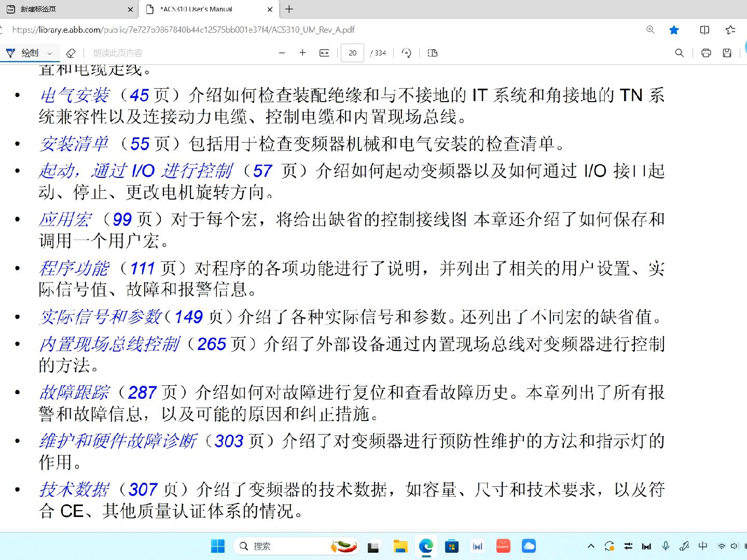The width and height of the screenshot is (747, 560).
Task: Click the address bar zoom magnifier icon
Action: pos(650,30)
